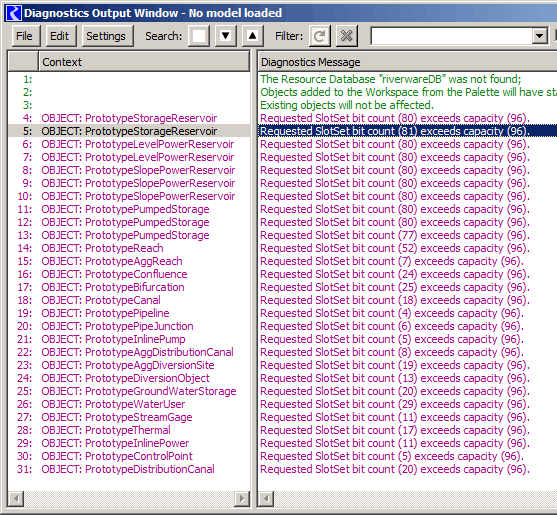Image resolution: width=557 pixels, height=515 pixels.
Task: Click the Diagnostics Message column header
Action: 407,62
